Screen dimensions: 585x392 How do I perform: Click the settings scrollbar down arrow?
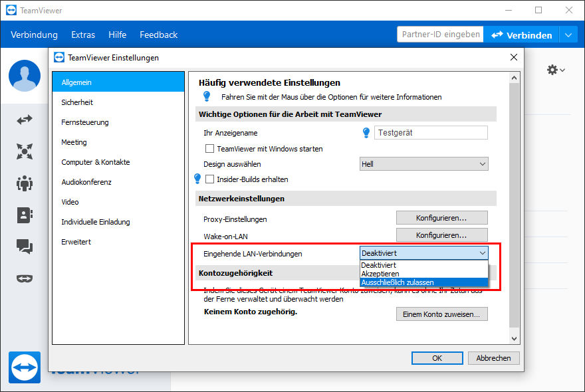(x=515, y=339)
